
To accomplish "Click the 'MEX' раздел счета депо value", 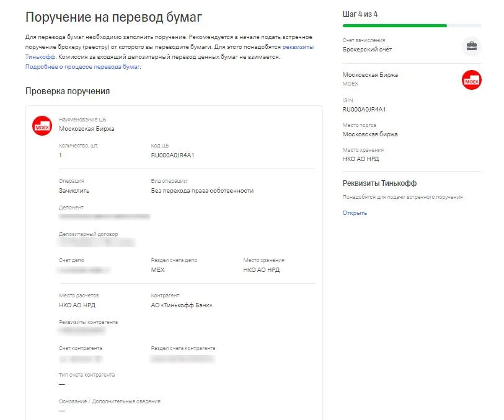I will [x=158, y=270].
